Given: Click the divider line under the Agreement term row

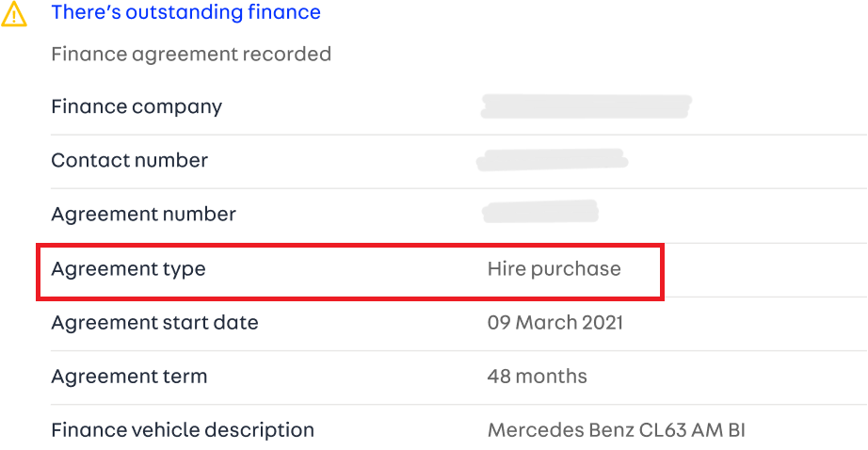Looking at the screenshot, I should (452, 404).
